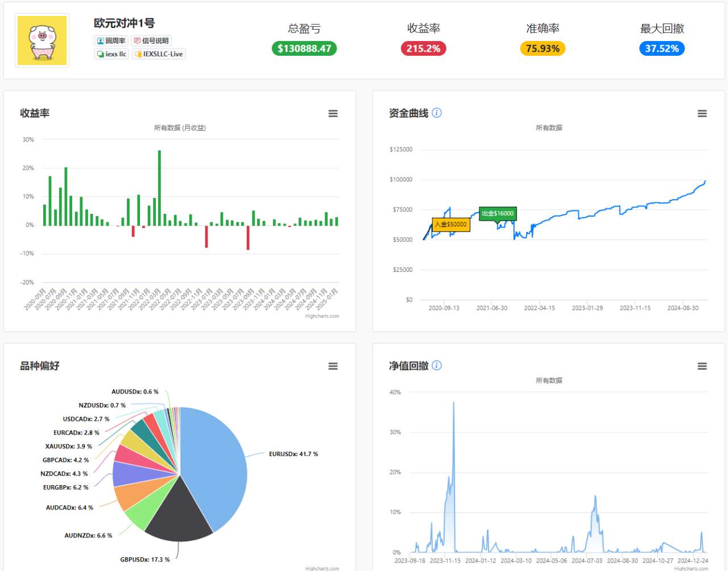Click the 215.2% return rate badge

[x=423, y=48]
